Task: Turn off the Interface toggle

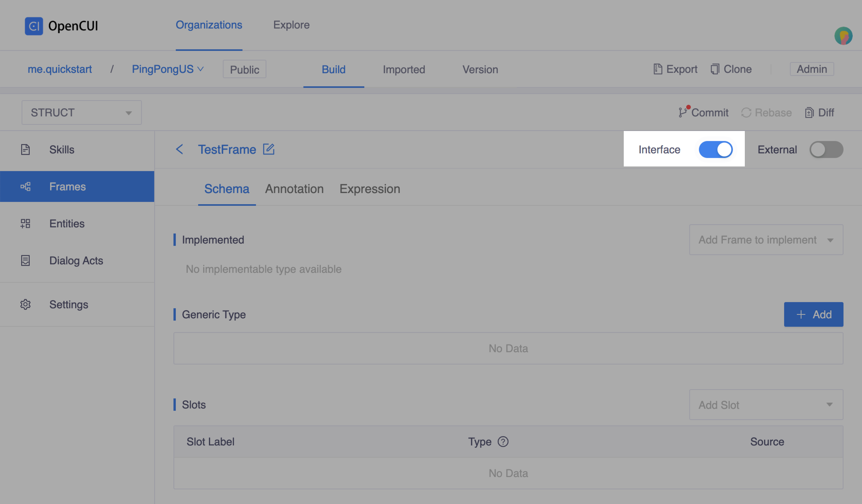Action: click(716, 150)
